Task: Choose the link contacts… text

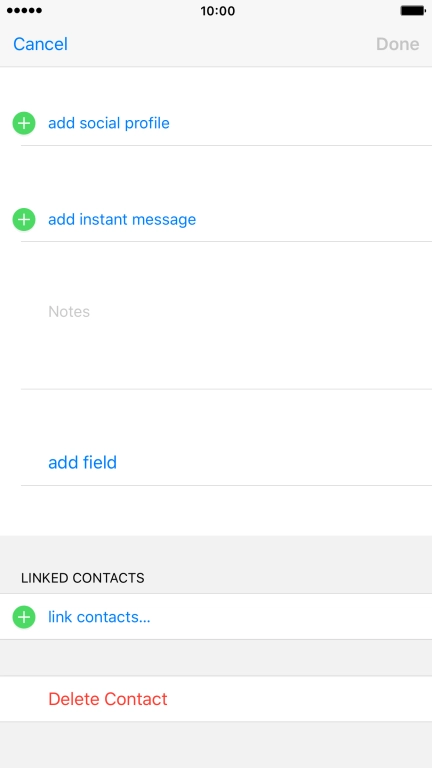Action: pos(99,617)
